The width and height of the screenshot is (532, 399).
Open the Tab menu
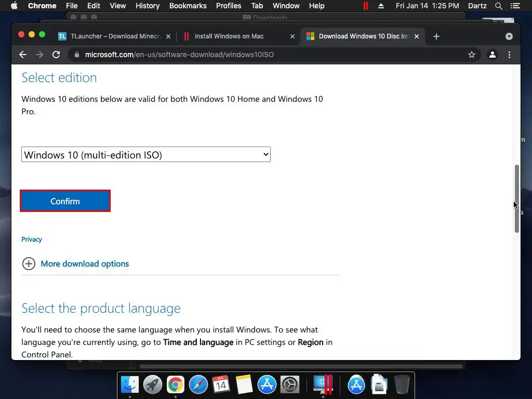tap(257, 6)
